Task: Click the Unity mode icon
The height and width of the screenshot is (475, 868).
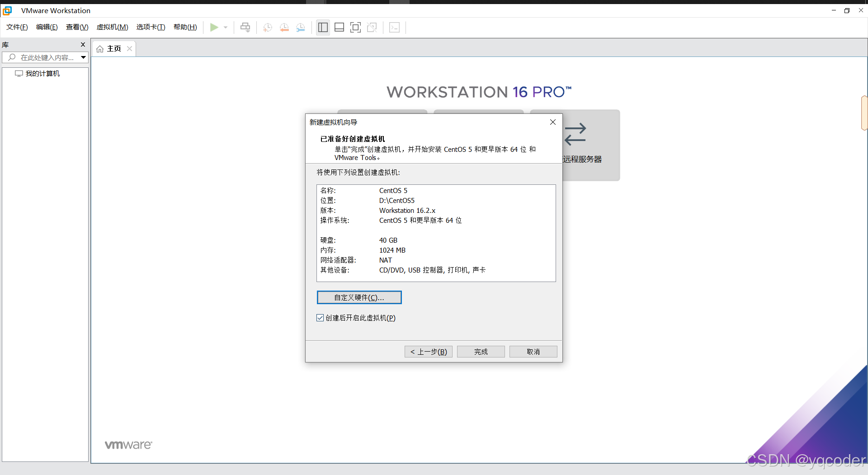Action: click(372, 28)
